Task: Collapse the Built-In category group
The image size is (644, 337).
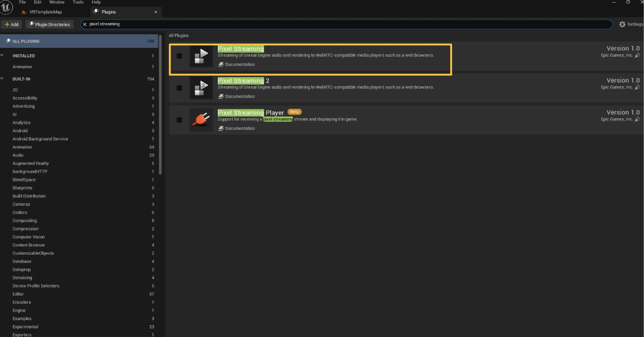Action: (2, 79)
